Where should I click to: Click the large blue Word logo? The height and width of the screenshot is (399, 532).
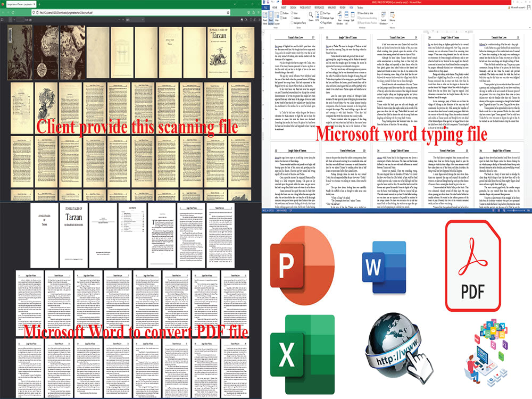[x=384, y=268]
